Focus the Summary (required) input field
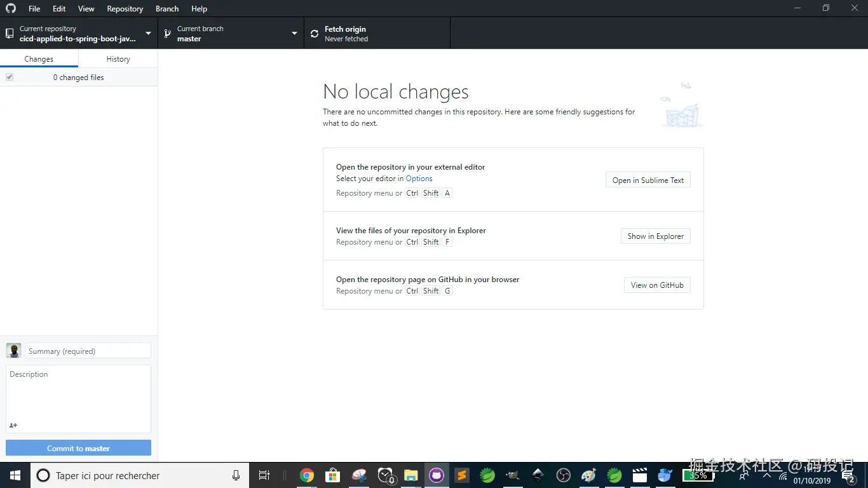 [88, 351]
